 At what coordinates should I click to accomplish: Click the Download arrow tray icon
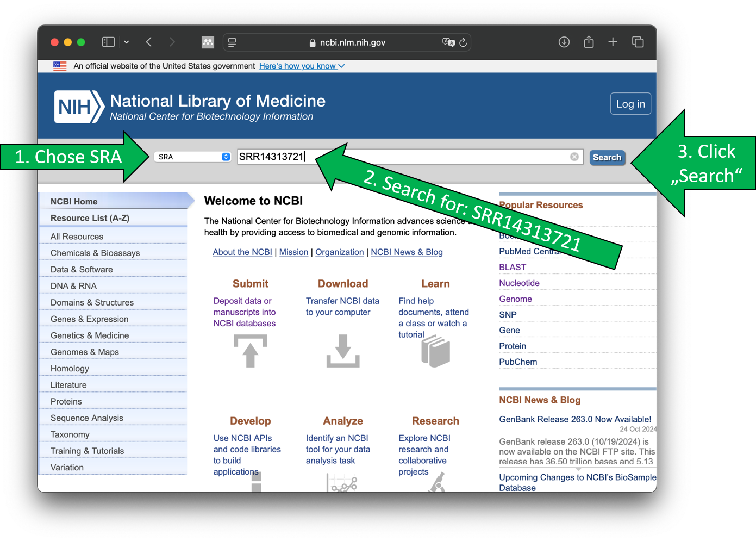(x=343, y=351)
